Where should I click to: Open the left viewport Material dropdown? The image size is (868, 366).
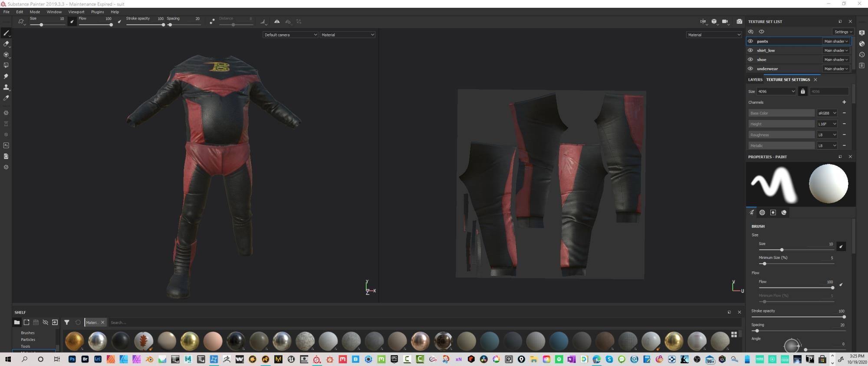click(x=347, y=35)
